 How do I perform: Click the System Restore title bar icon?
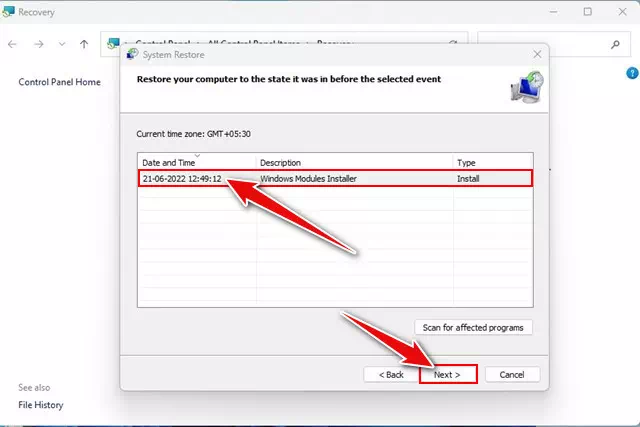132,54
